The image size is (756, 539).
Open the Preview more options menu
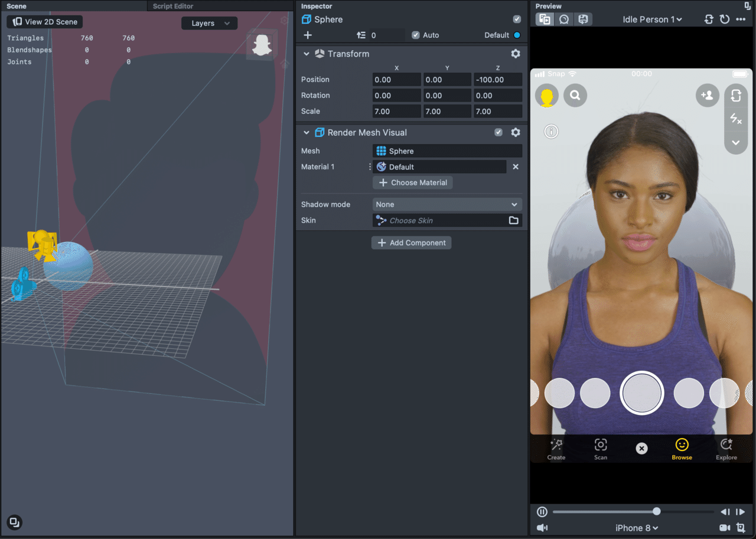[741, 19]
